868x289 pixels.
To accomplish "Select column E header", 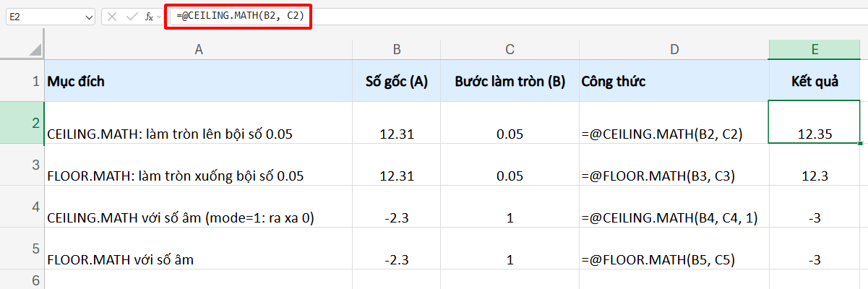I will click(x=815, y=49).
